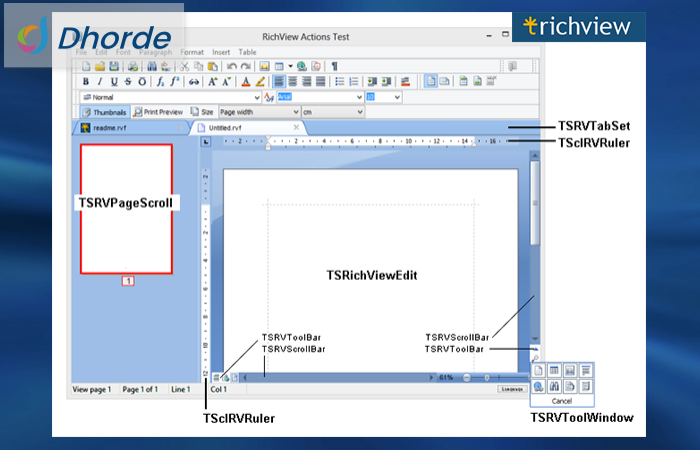Click the zoom slider handle
700x450 pixels.
coord(487,378)
